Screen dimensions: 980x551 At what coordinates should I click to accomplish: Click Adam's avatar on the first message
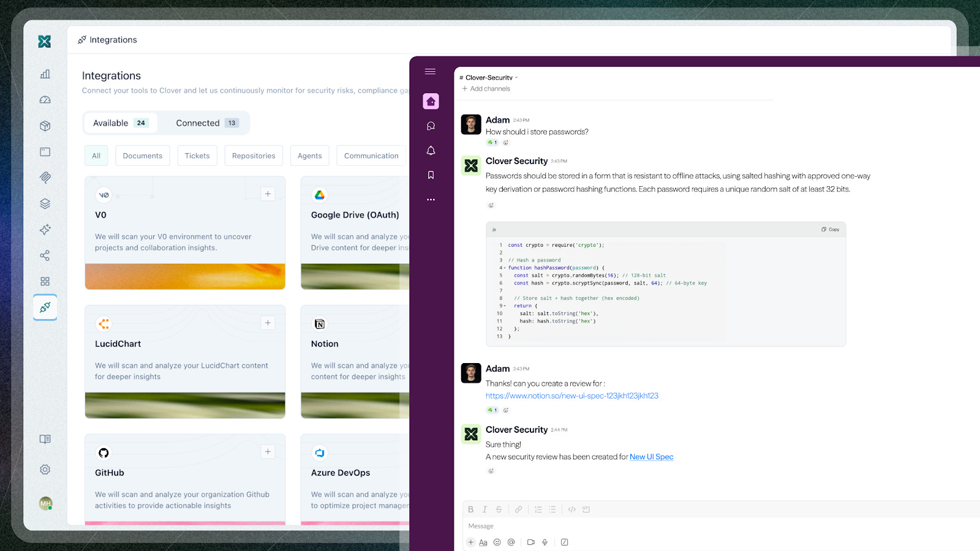(x=471, y=124)
